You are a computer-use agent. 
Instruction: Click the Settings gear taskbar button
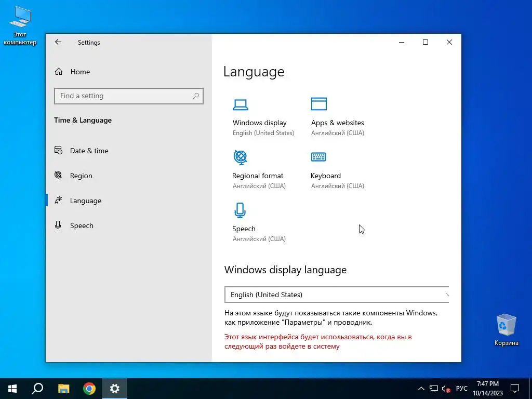115,389
